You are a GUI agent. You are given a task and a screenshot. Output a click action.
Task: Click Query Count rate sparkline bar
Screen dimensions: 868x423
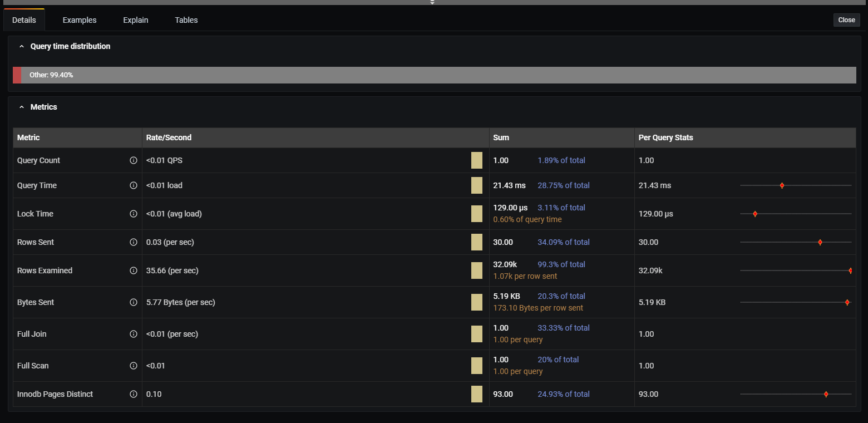pos(477,160)
